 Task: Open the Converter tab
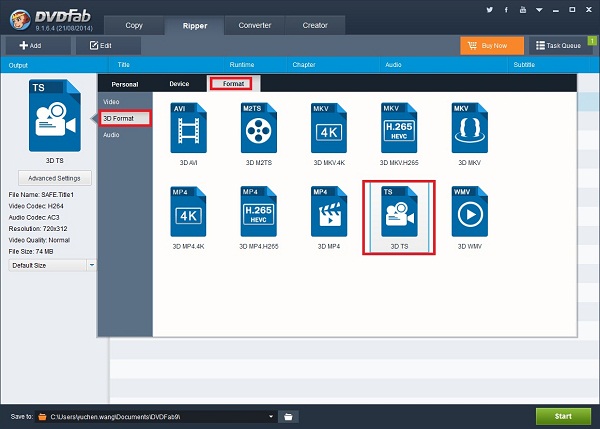[255, 25]
